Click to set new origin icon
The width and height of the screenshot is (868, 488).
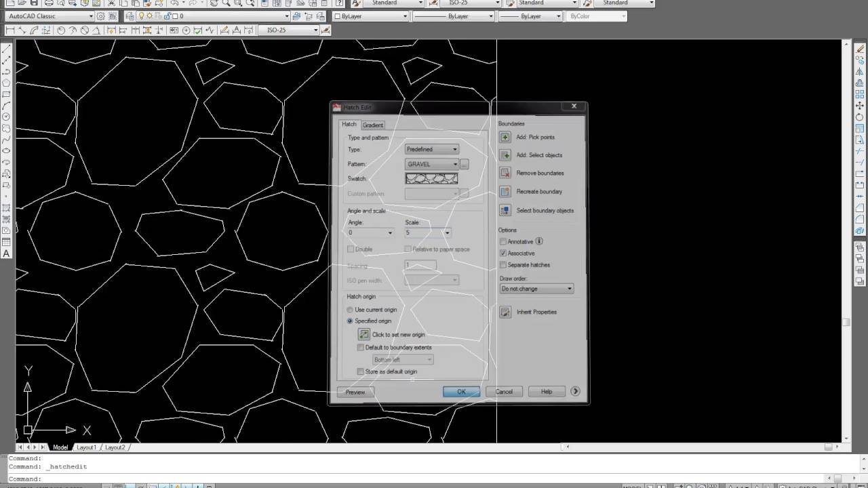click(364, 334)
